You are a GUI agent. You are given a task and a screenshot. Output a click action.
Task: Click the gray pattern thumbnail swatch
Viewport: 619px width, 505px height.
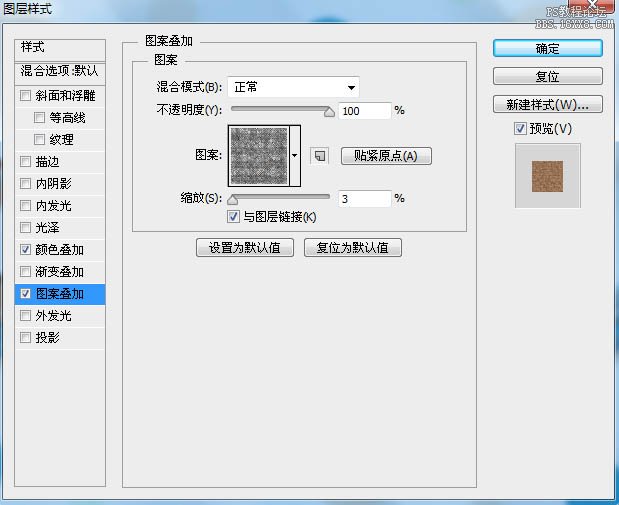259,156
